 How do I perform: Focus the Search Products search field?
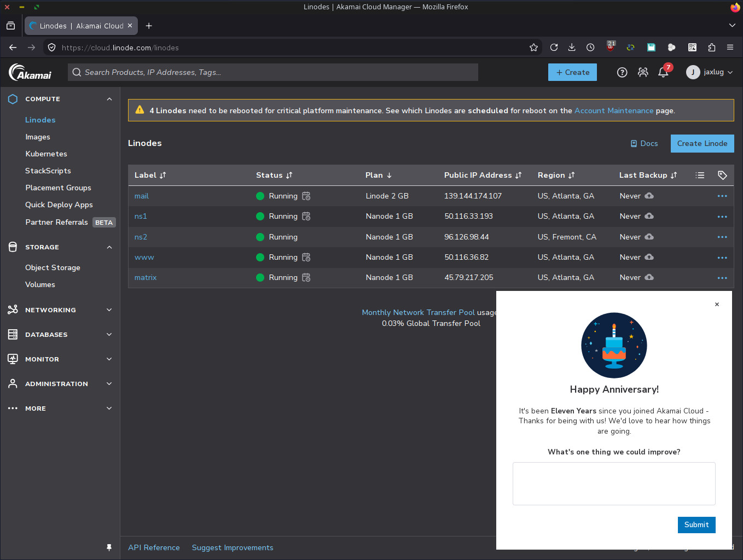tap(273, 72)
